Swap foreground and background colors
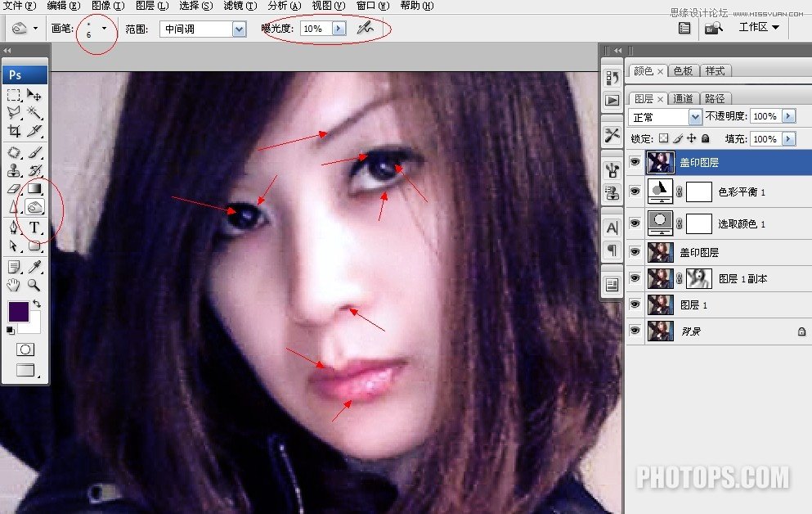This screenshot has height=514, width=812. 37,304
